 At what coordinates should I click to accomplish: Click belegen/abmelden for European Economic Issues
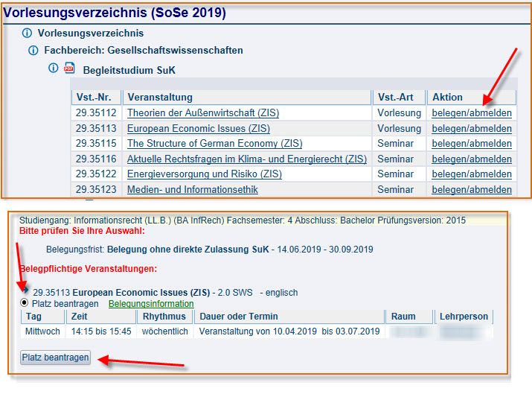click(x=472, y=128)
